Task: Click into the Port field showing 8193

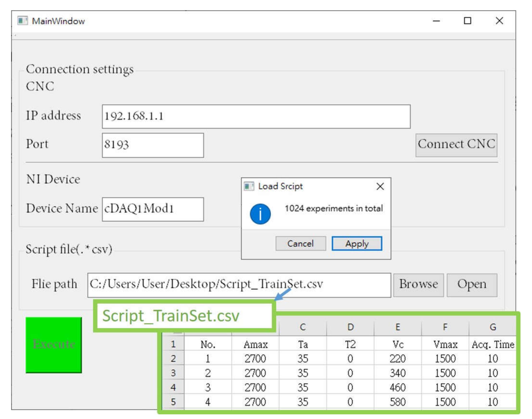Action: (x=153, y=145)
